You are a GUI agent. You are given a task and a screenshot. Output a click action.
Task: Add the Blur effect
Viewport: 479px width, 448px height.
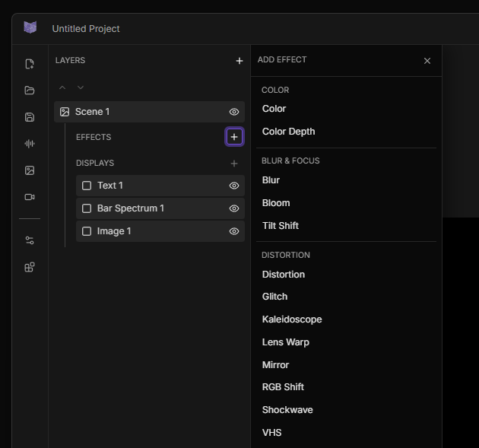point(271,180)
